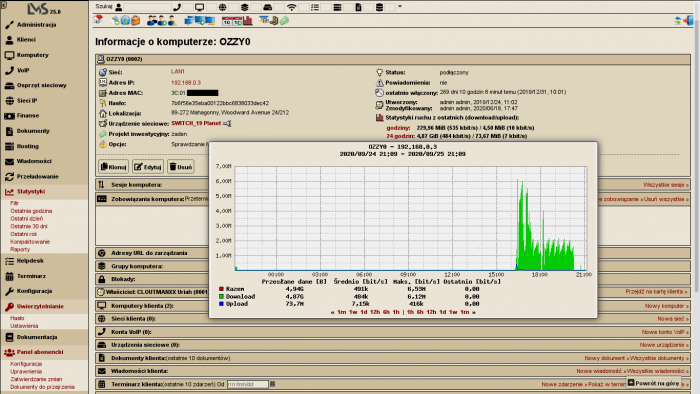Open the search bar dropdown arrow
Image resolution: width=700 pixels, height=394 pixels.
pos(400,7)
